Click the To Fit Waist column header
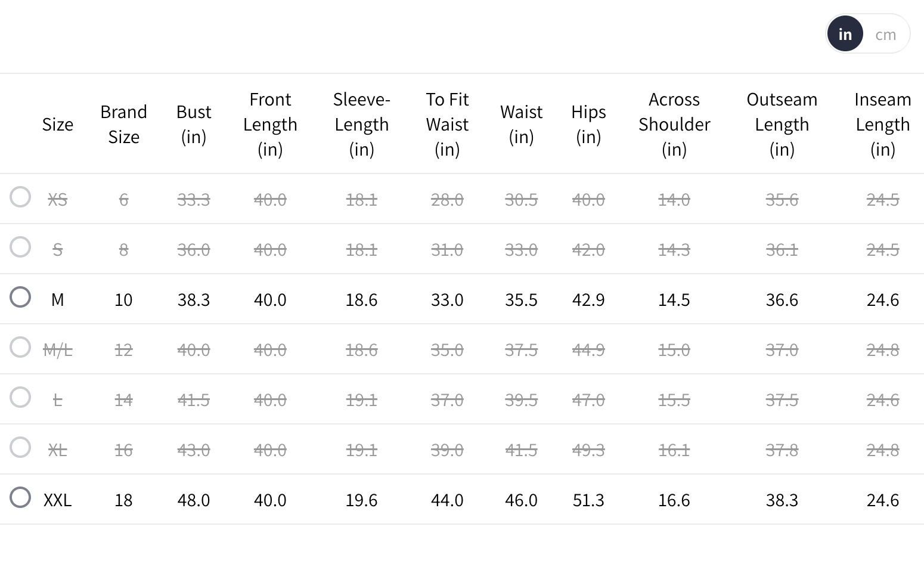924x570 pixels. point(447,124)
